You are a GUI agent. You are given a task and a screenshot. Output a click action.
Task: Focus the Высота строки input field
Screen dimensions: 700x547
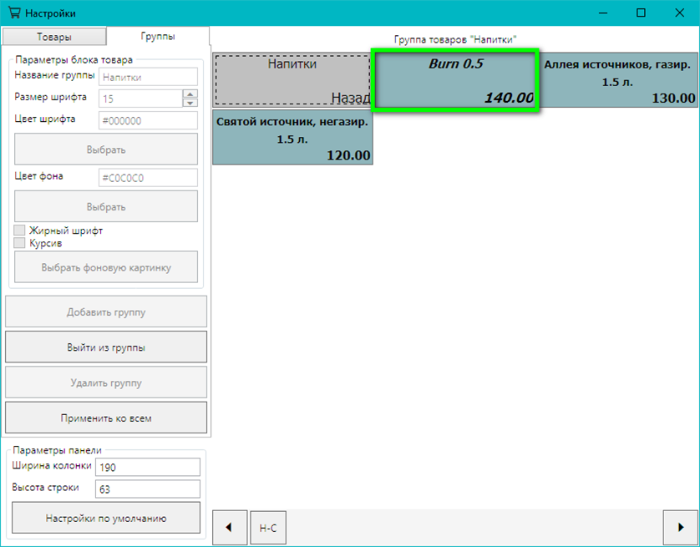coord(147,488)
